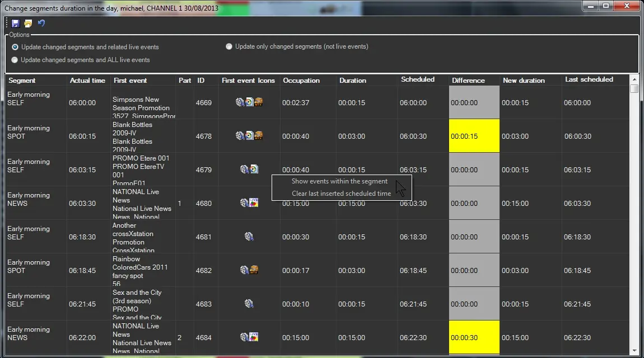The width and height of the screenshot is (644, 358).
Task: Click the scrollbar down arrow
Action: [634, 351]
